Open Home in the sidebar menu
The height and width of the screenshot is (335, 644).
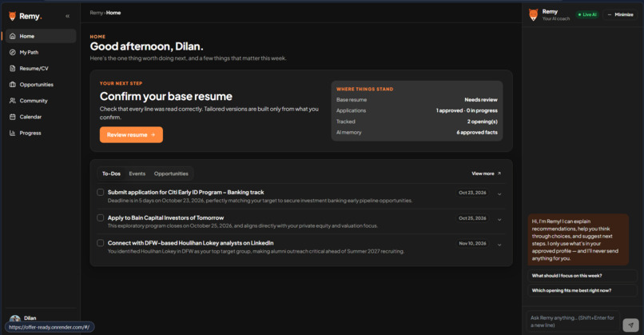[41, 36]
